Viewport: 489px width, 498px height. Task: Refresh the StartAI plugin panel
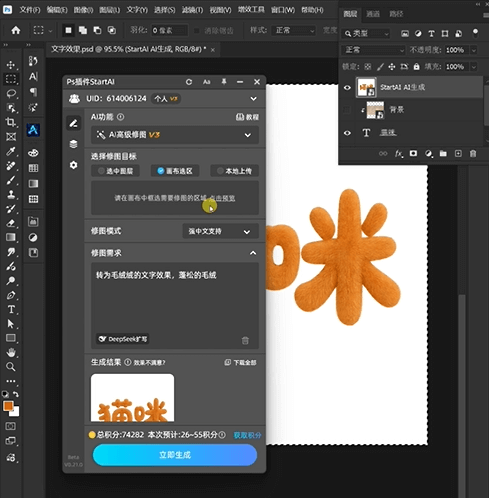[x=189, y=82]
